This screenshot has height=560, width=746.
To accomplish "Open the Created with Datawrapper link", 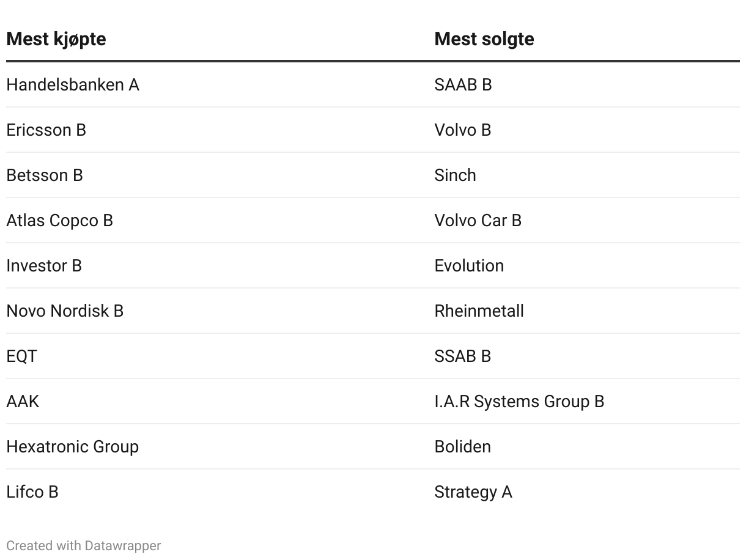I will [84, 546].
